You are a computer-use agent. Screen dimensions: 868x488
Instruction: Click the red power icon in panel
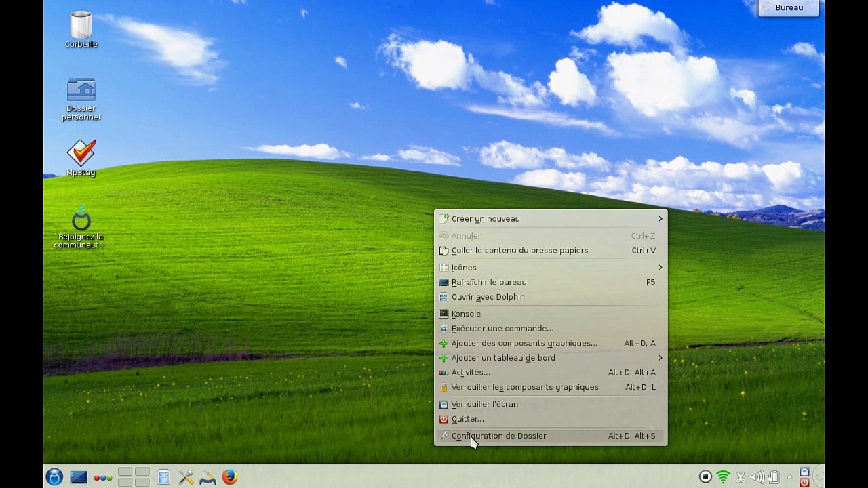pyautogui.click(x=804, y=482)
